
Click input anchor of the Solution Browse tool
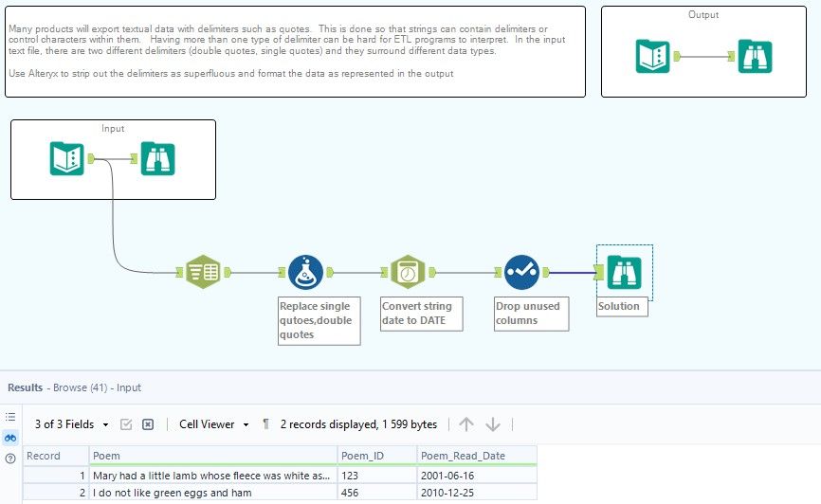(599, 272)
